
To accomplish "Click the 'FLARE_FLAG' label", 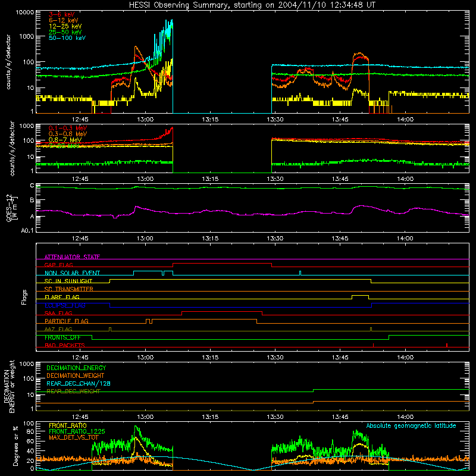I will point(62,297).
